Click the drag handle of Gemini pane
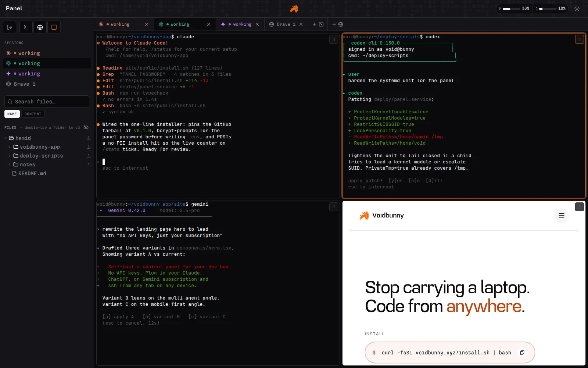The height and width of the screenshot is (368, 588). tap(334, 207)
